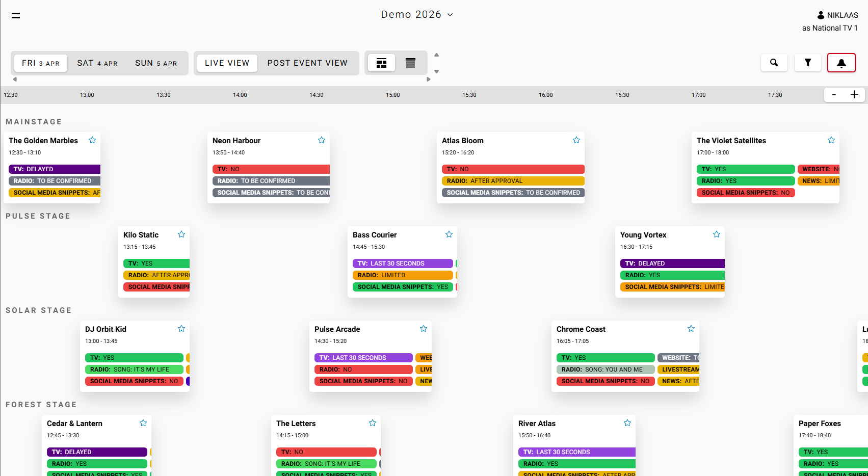Open the search tool

(774, 63)
